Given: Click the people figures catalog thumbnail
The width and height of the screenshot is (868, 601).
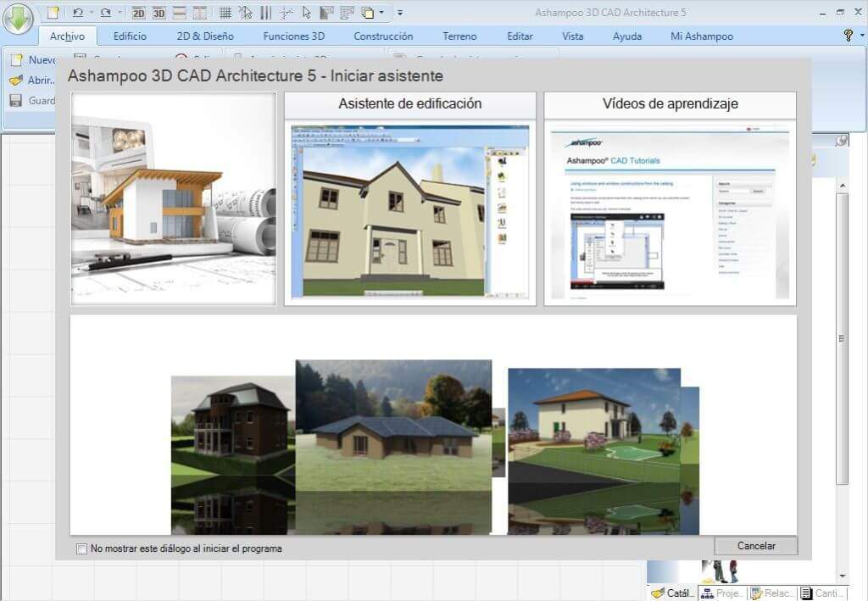Looking at the screenshot, I should click(x=720, y=571).
